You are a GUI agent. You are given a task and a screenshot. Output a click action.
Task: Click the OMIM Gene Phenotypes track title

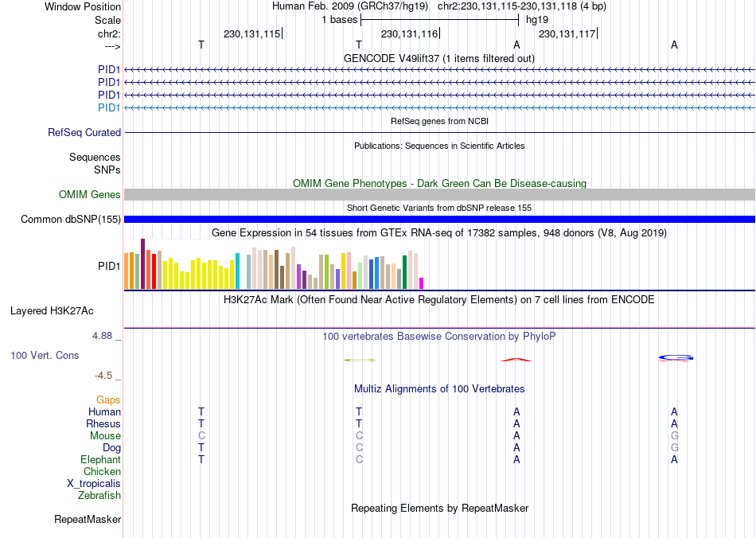pos(439,183)
